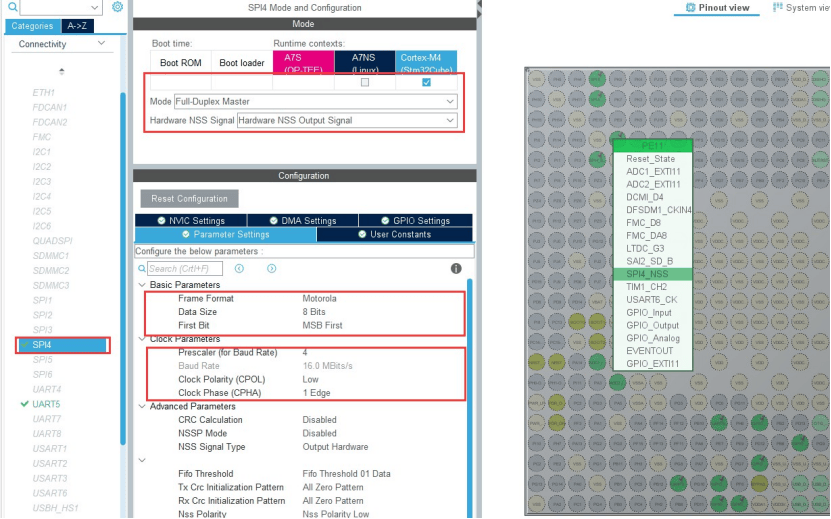Switch to A->Z tab
This screenshot has height=519, width=831.
77,26
